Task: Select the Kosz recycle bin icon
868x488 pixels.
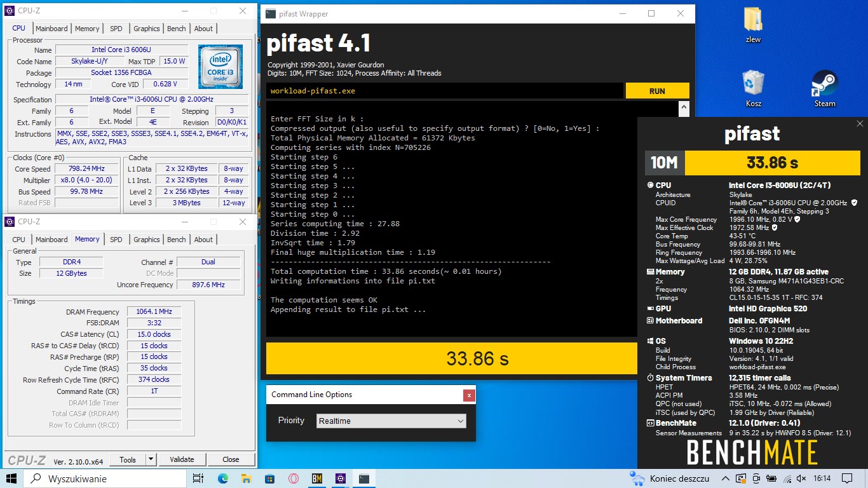Action: pos(753,88)
